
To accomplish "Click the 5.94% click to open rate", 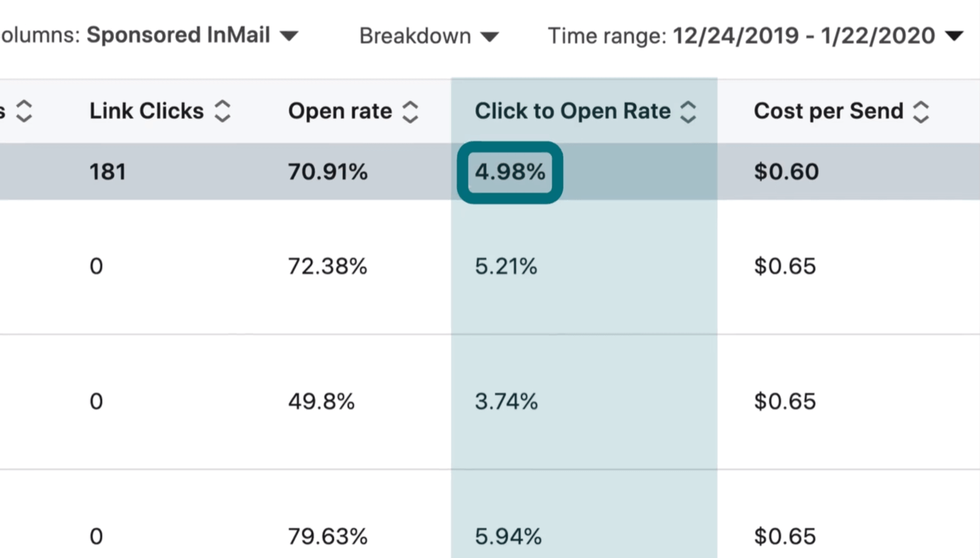I will point(506,536).
